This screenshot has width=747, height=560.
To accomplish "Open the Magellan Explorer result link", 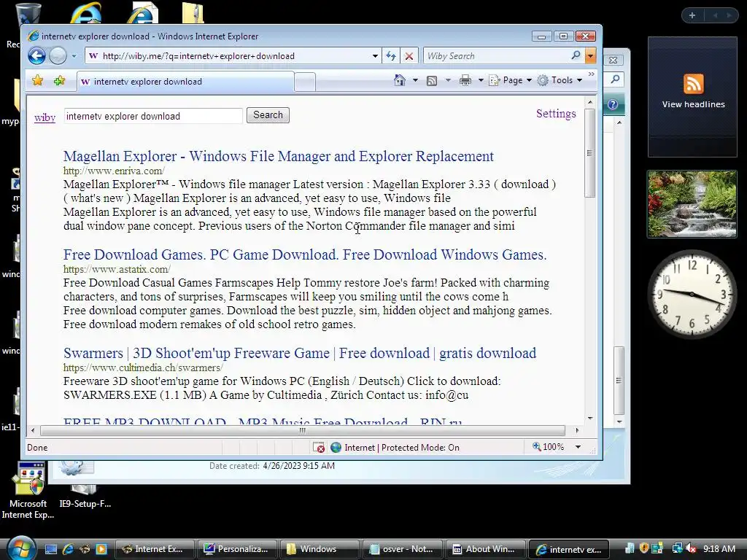I will [x=278, y=156].
